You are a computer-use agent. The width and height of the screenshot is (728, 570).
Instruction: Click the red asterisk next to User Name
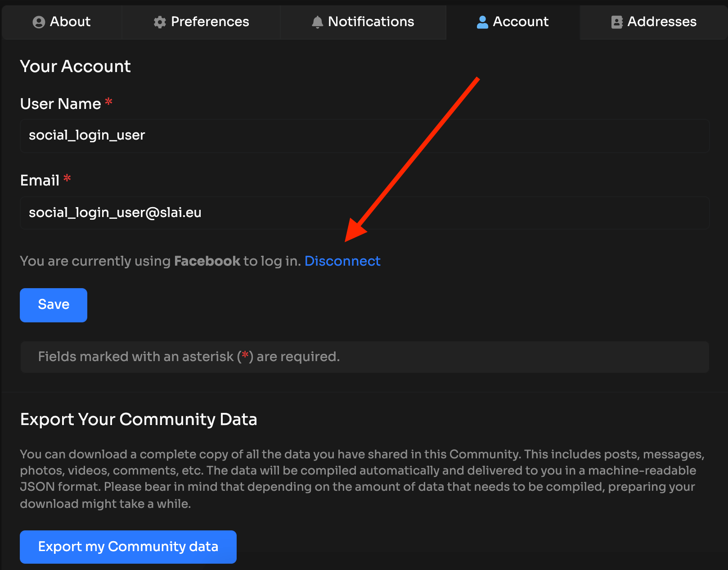pos(108,103)
